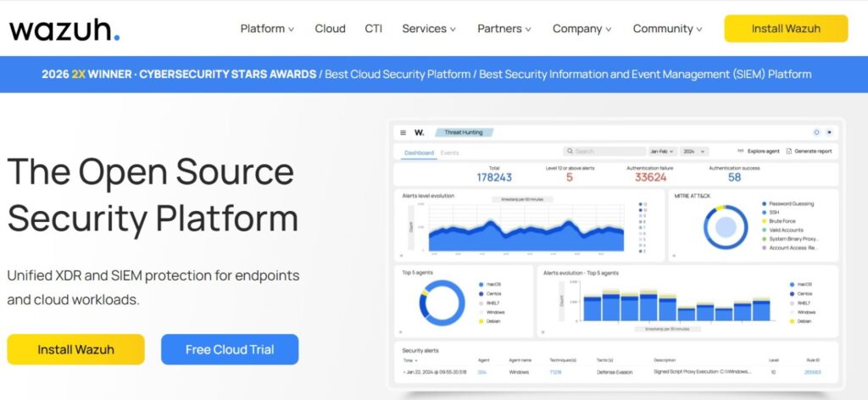868x400 pixels.
Task: Start the Free Cloud Trial
Action: [x=230, y=350]
